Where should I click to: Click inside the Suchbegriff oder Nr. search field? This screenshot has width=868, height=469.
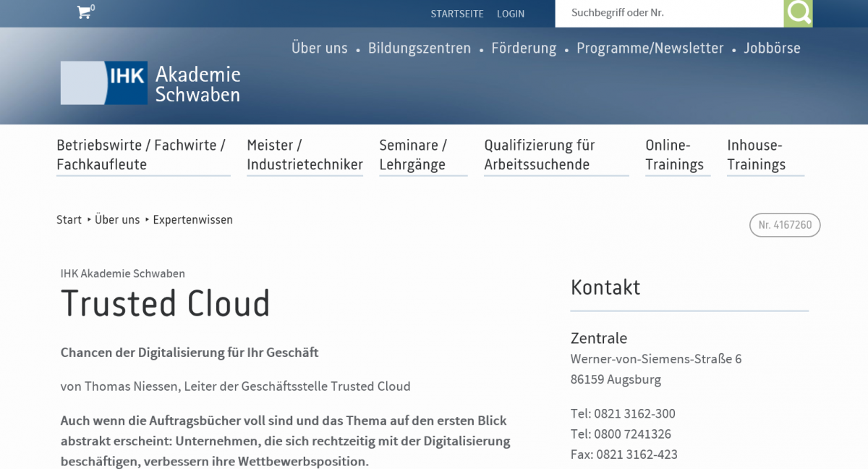pos(665,12)
